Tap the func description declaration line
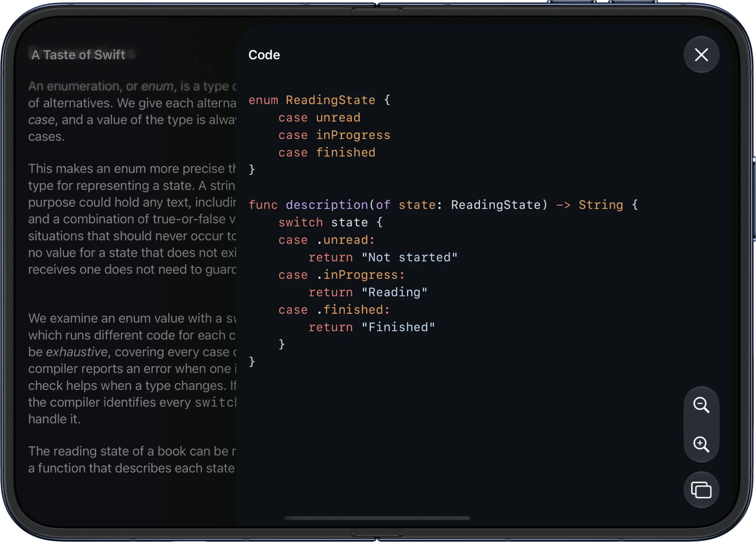 [x=443, y=205]
